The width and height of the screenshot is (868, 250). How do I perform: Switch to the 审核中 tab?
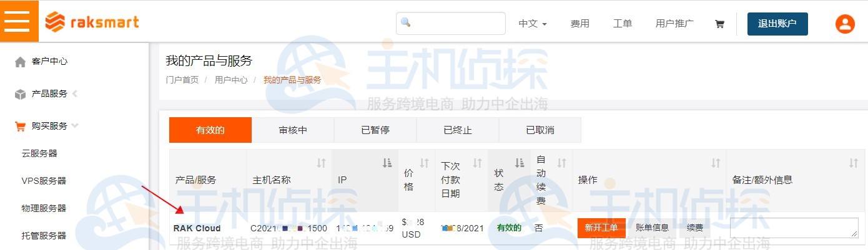pyautogui.click(x=293, y=130)
